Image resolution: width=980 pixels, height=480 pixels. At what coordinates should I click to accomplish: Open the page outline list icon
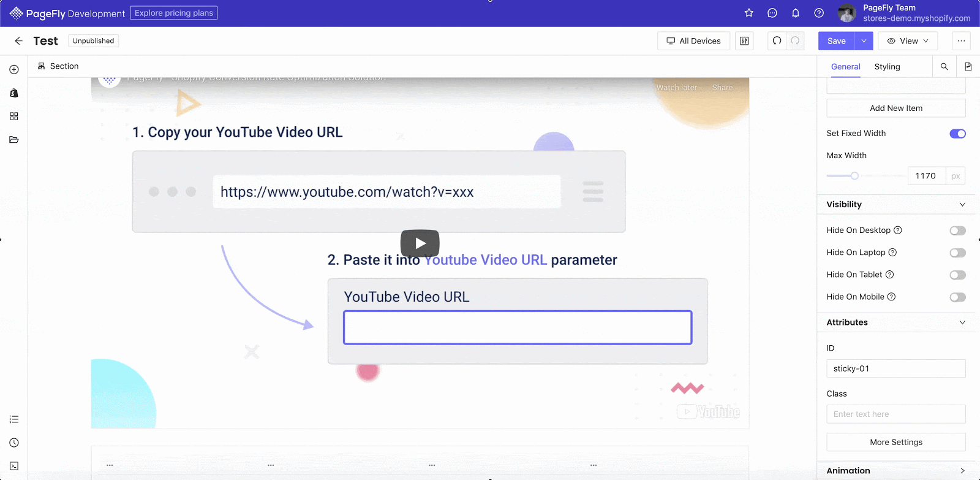(14, 419)
